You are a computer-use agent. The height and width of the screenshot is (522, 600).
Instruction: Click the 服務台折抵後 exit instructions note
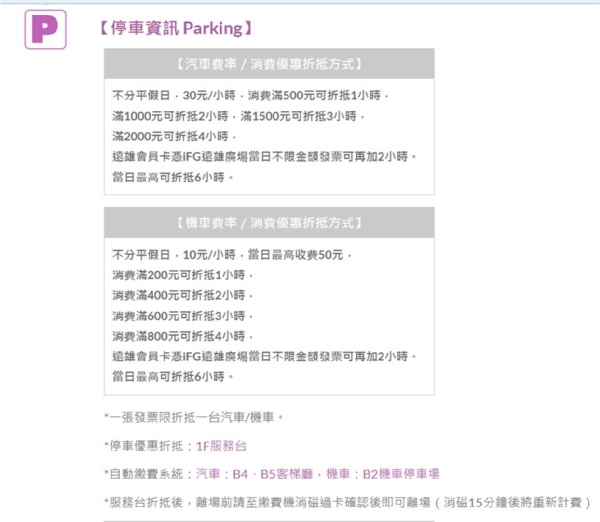coord(348,502)
